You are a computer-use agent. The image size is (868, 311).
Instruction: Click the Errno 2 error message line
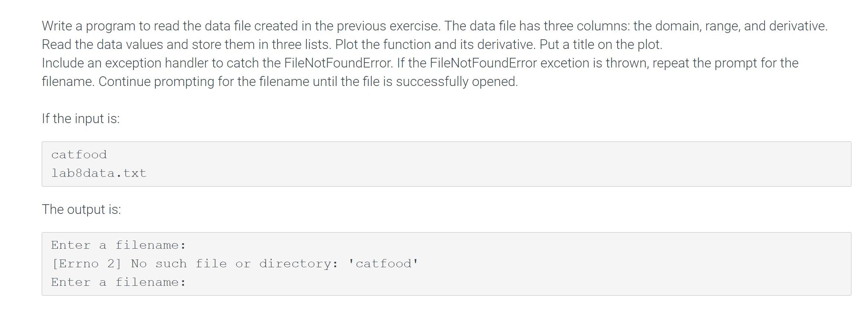tap(235, 264)
